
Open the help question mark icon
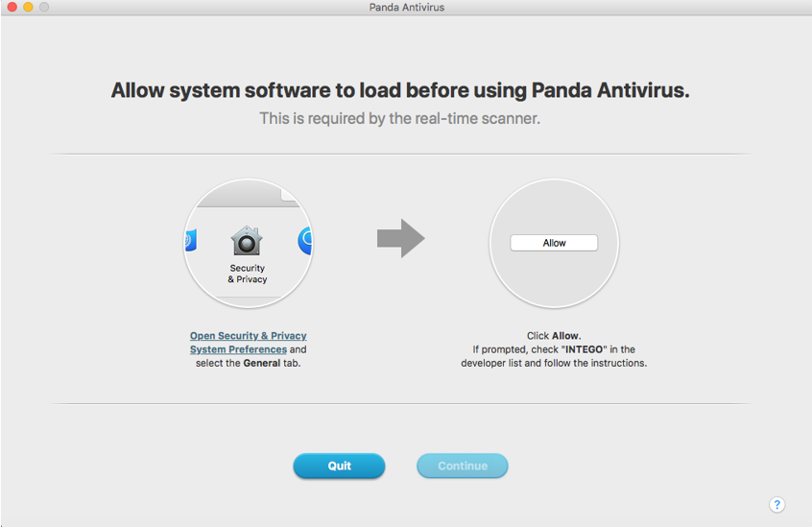coord(776,504)
